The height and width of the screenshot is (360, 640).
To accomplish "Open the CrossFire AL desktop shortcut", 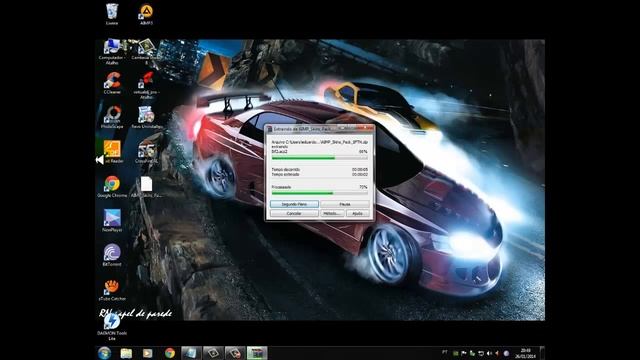I will (146, 151).
